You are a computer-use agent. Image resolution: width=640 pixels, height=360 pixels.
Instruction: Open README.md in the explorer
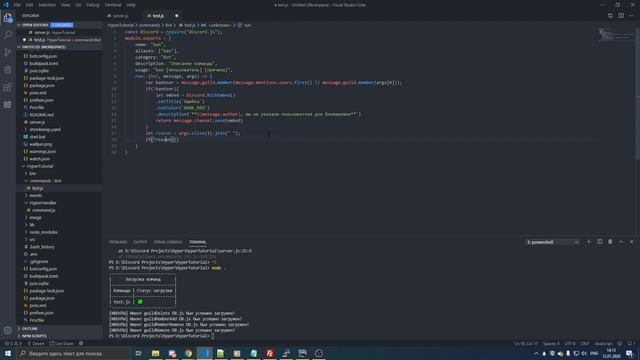tap(42, 115)
